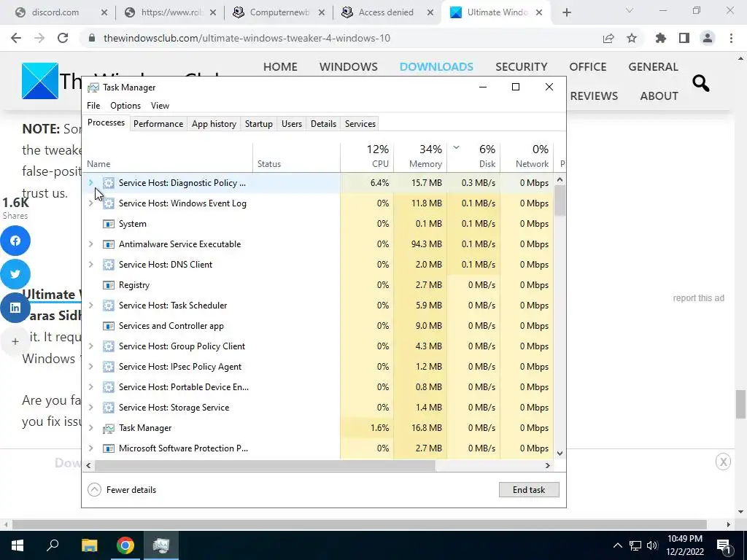Open the SECURITY site menu link
This screenshot has height=560, width=747.
[x=521, y=66]
